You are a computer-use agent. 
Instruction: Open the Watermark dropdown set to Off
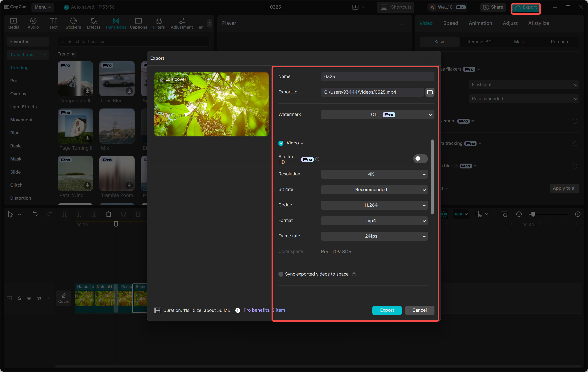point(377,114)
